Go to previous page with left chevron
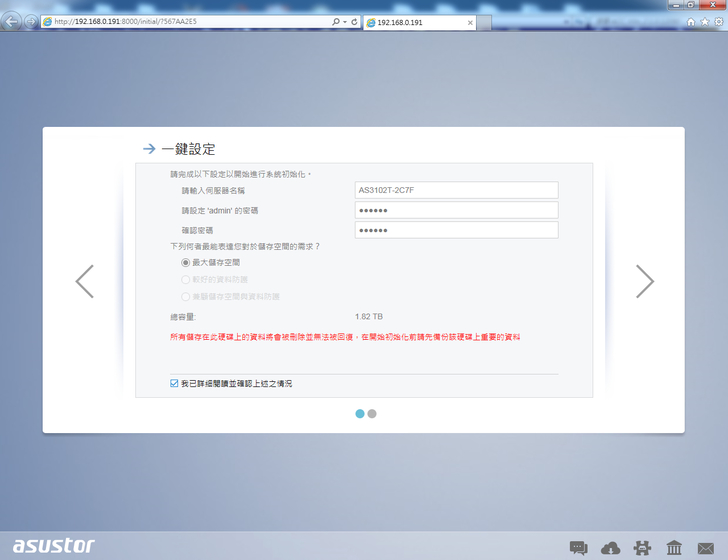 pos(85,282)
